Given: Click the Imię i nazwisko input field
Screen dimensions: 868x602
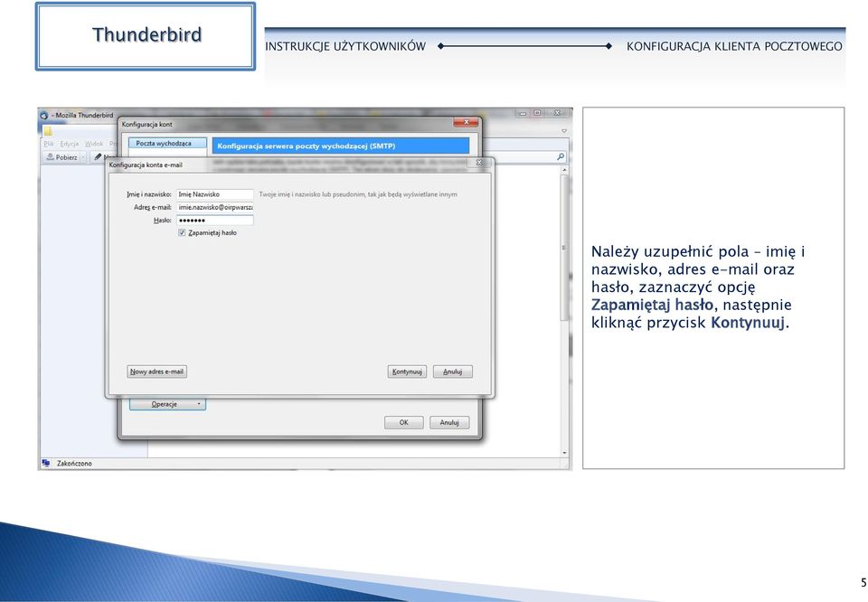Looking at the screenshot, I should coord(215,194).
